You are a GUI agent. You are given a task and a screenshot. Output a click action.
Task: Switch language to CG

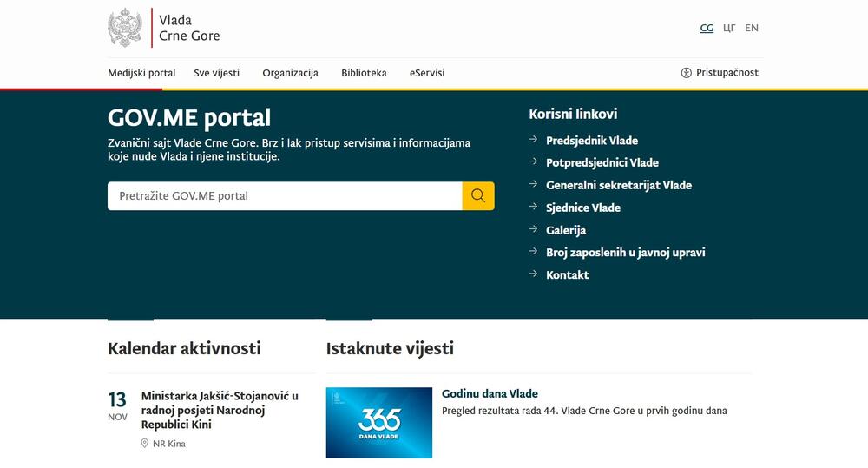coord(707,28)
